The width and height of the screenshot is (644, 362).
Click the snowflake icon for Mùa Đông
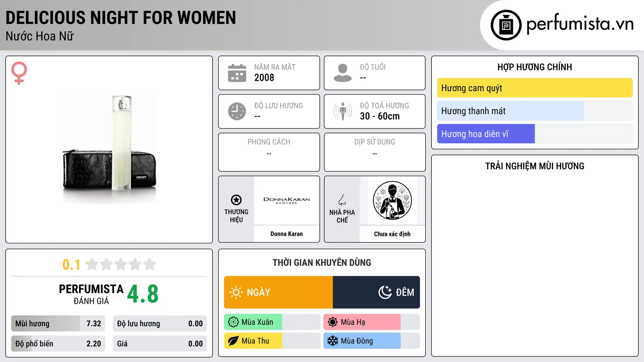pos(333,341)
